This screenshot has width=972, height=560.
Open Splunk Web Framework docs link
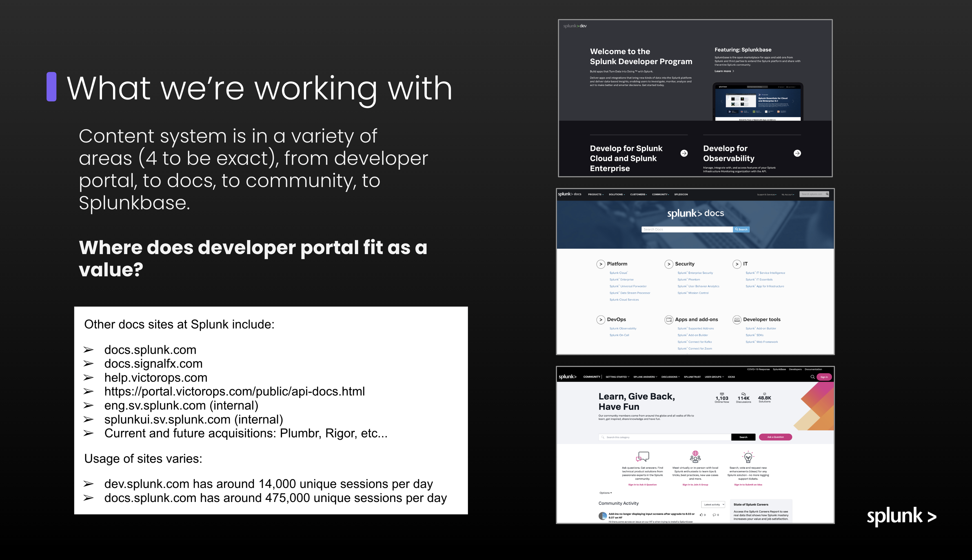pos(762,342)
